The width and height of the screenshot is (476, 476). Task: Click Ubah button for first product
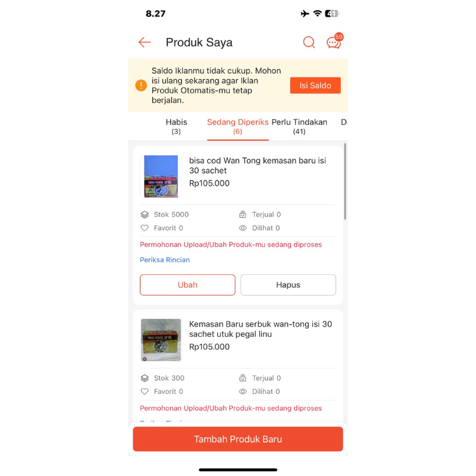(187, 285)
